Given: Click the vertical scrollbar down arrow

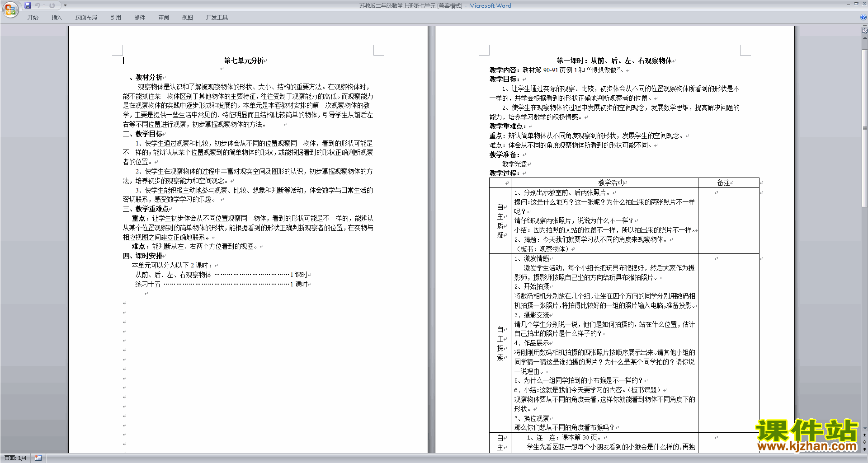Looking at the screenshot, I should point(865,428).
